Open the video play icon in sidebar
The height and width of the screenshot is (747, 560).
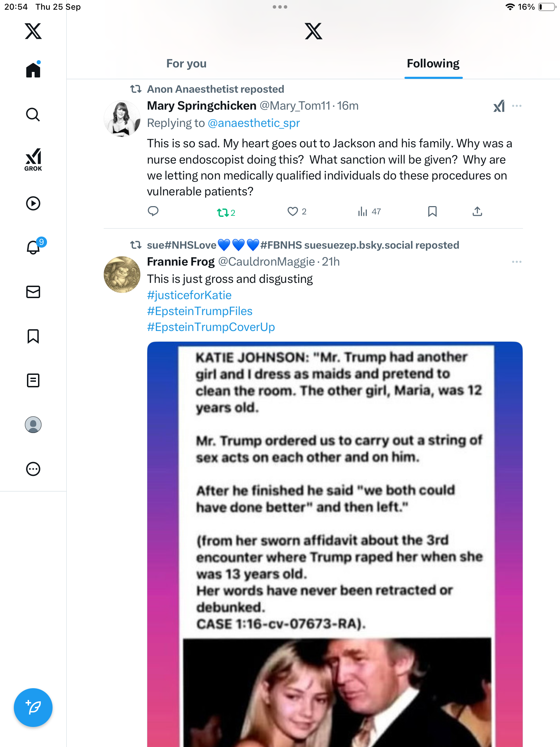pos(33,203)
